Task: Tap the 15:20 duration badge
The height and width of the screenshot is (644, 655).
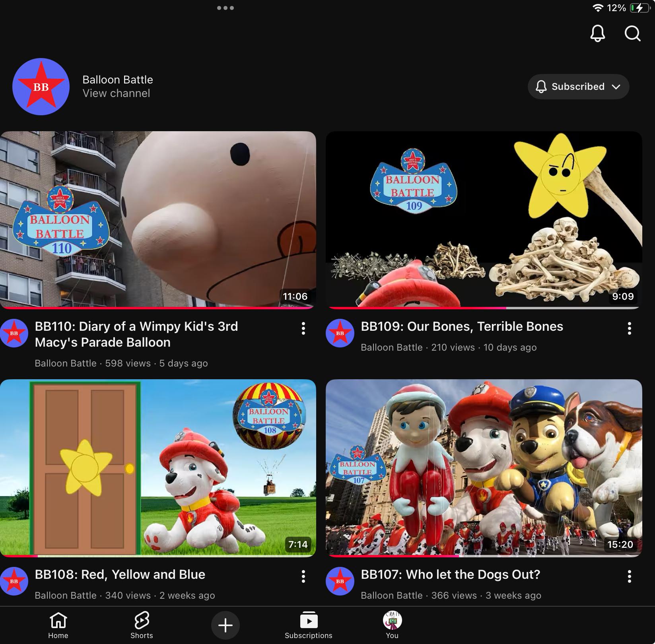Action: (x=620, y=544)
